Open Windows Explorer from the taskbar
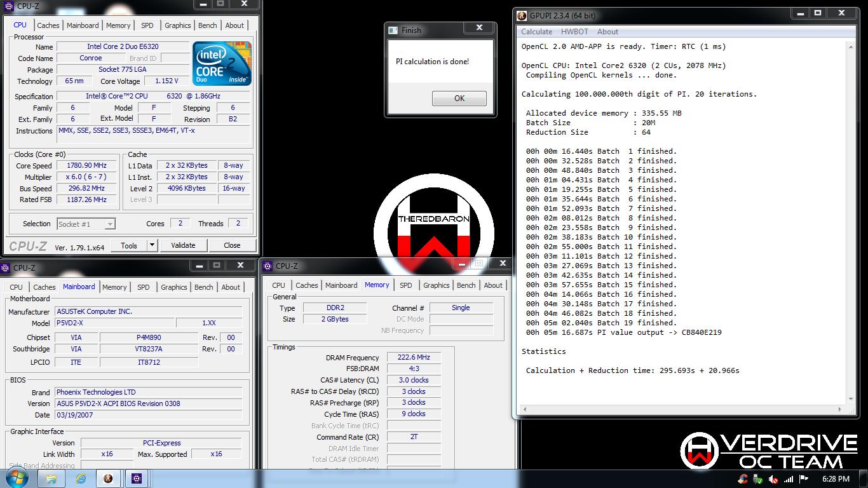Screen dimensions: 868x488 (51, 478)
